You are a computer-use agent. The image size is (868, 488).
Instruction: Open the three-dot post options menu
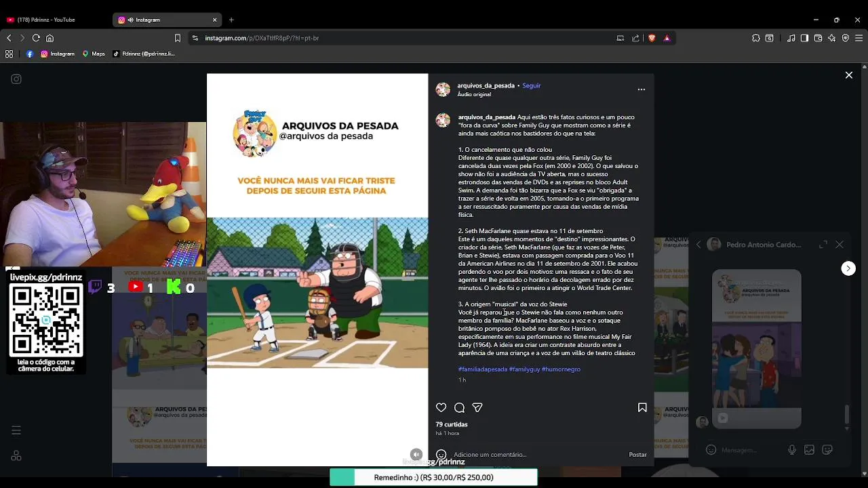pos(642,89)
